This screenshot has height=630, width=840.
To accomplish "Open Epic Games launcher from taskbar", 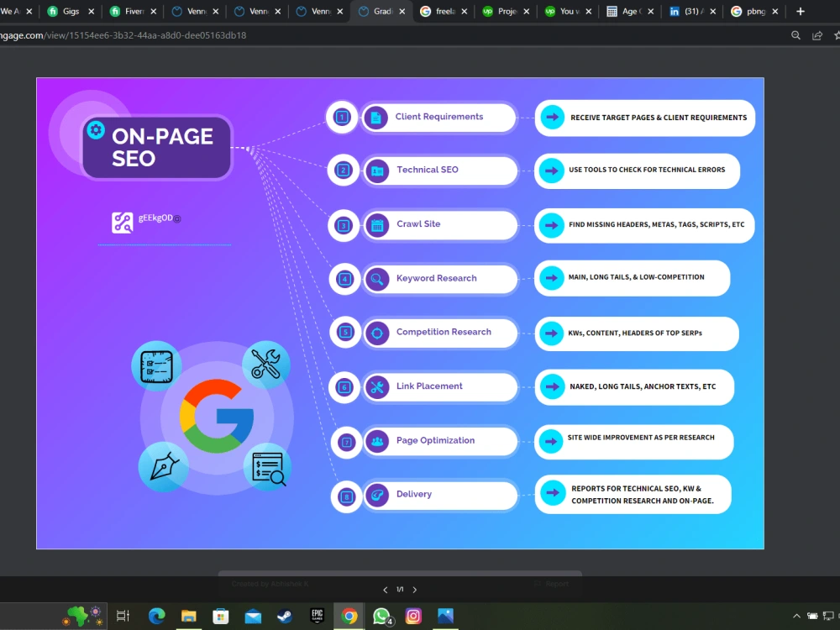I will (318, 616).
